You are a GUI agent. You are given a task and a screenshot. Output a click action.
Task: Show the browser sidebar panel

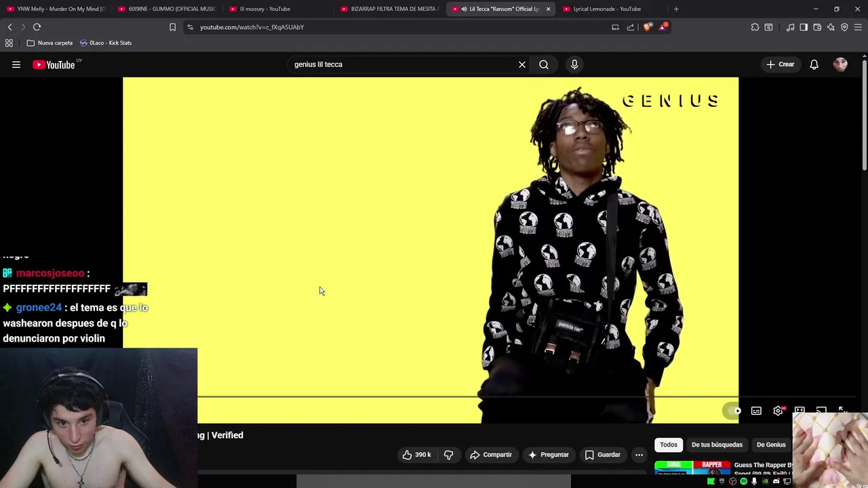pos(804,27)
